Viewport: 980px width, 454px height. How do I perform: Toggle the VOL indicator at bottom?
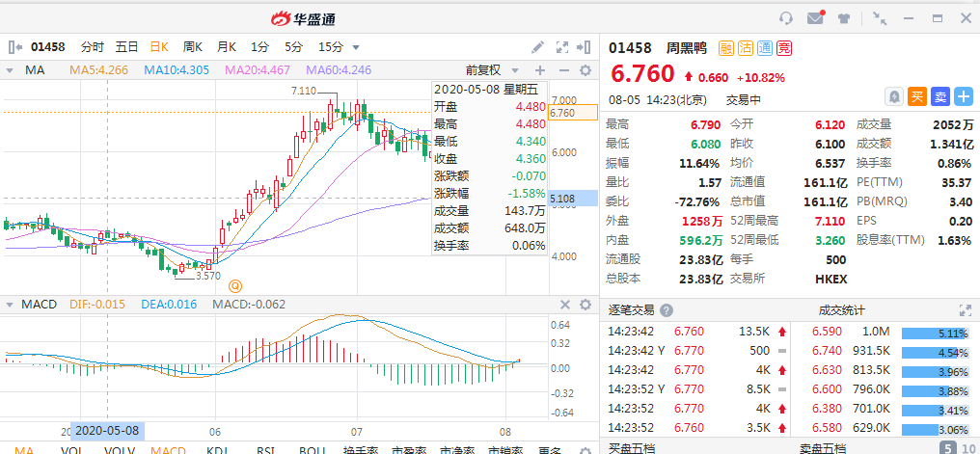[x=71, y=449]
